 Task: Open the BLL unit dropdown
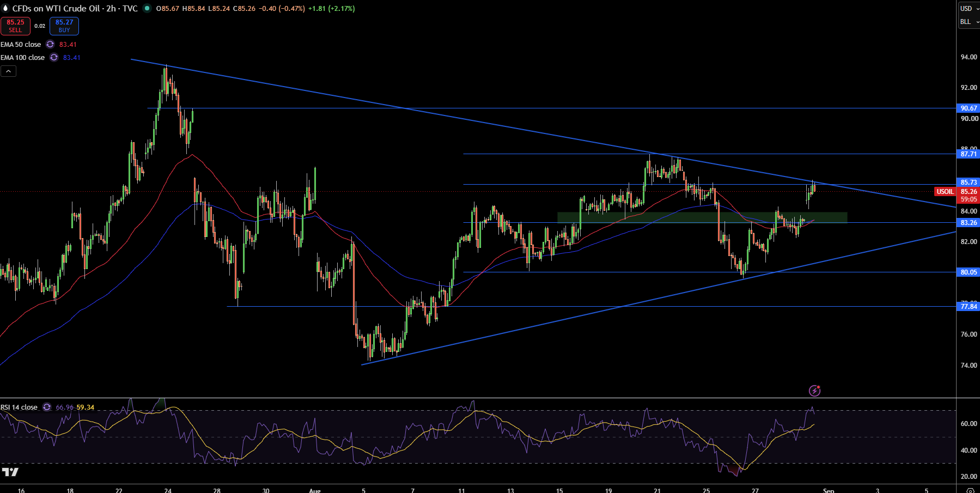[969, 22]
